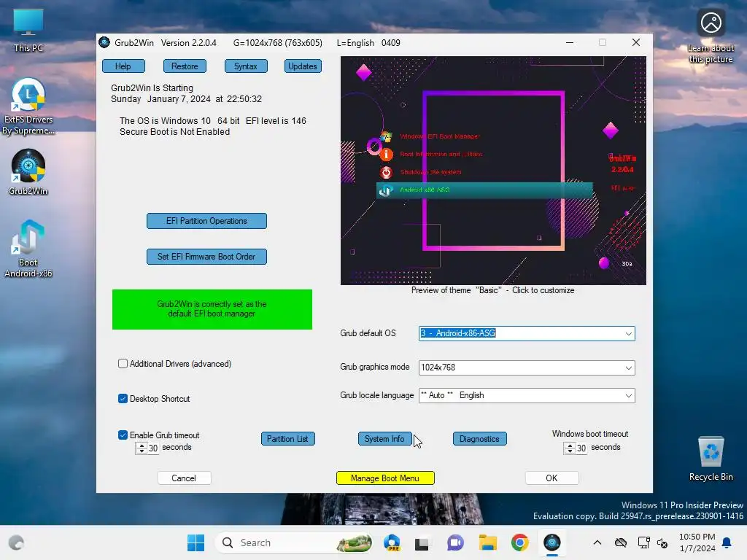Expand the Grub locale language dropdown
This screenshot has height=560, width=747.
tap(628, 395)
